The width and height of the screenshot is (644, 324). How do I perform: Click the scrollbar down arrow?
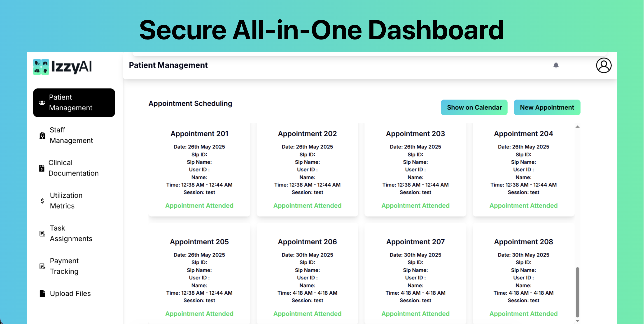point(577,321)
